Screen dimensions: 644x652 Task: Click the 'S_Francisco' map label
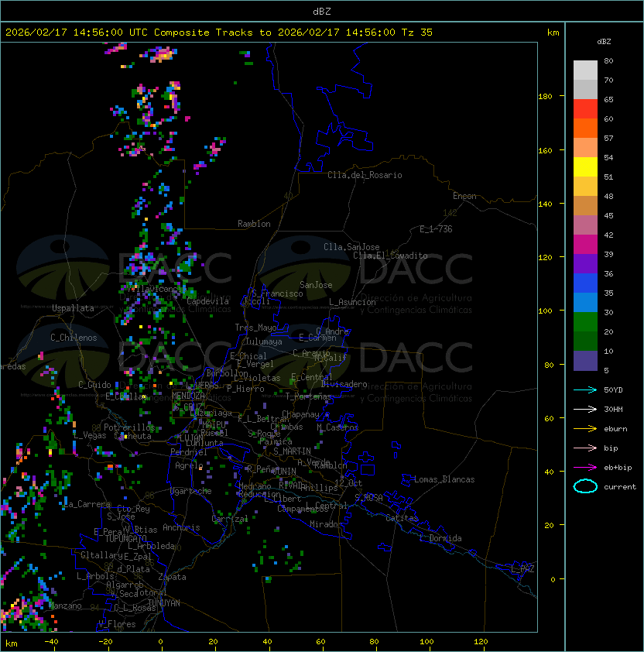click(277, 293)
